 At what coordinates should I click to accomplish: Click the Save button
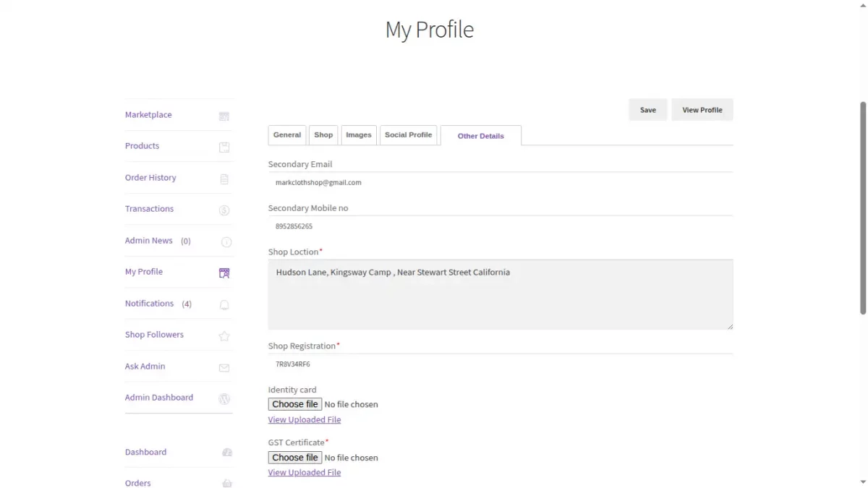[647, 109]
